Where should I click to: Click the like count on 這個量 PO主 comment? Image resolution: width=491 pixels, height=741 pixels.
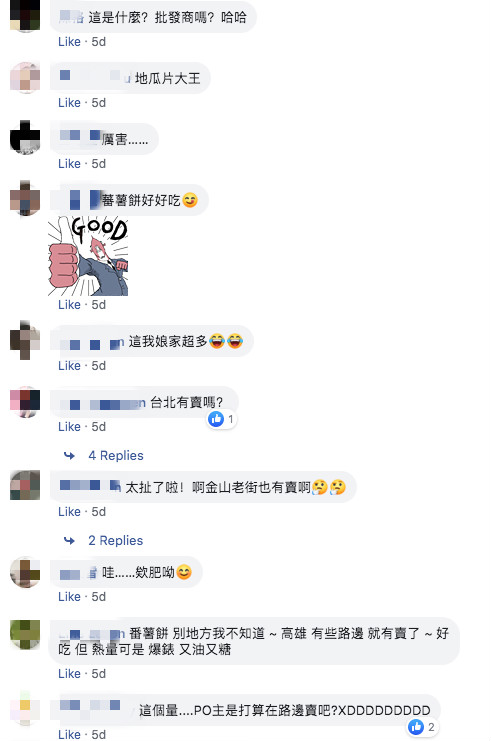tap(431, 727)
